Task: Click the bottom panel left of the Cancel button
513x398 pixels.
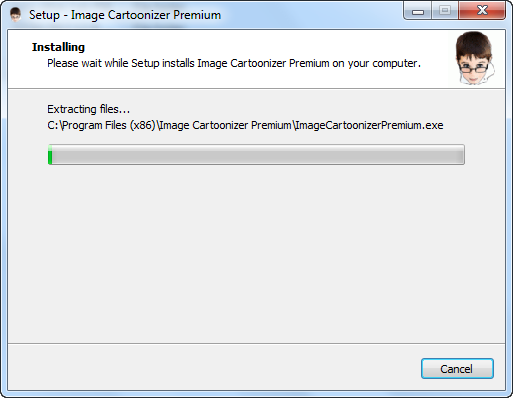Action: coord(213,367)
